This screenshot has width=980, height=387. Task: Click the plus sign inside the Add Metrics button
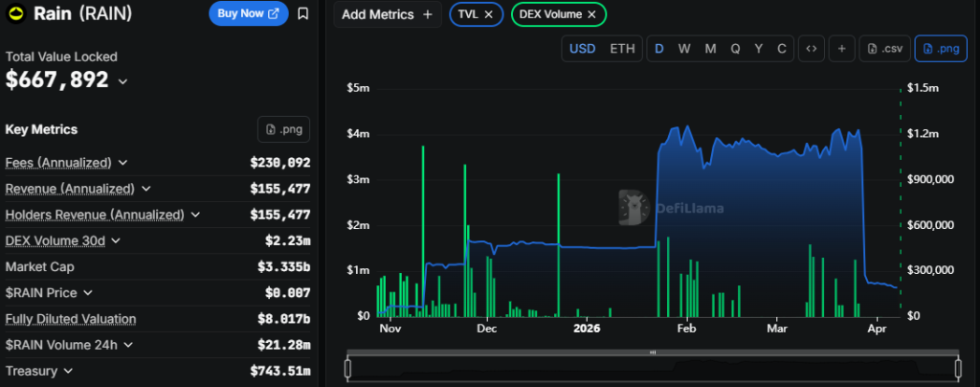point(428,14)
